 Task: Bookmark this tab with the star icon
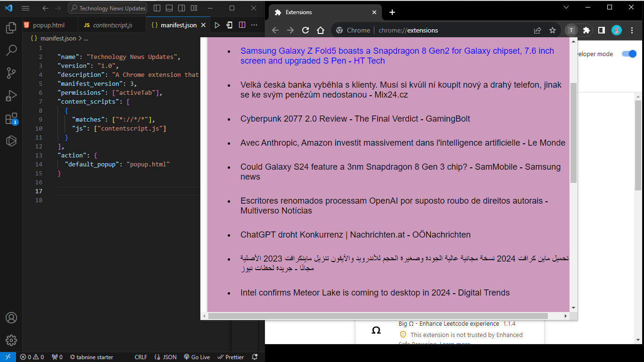coord(553,30)
